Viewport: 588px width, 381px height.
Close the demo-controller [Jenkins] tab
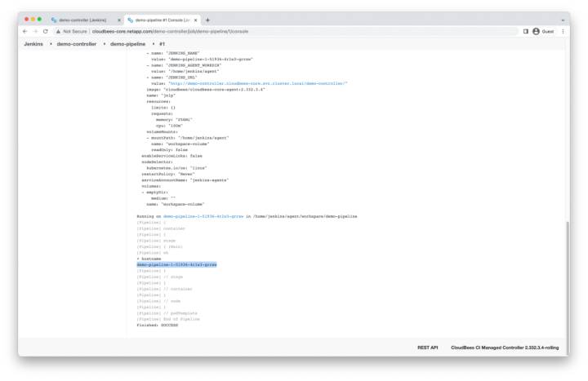tap(119, 20)
